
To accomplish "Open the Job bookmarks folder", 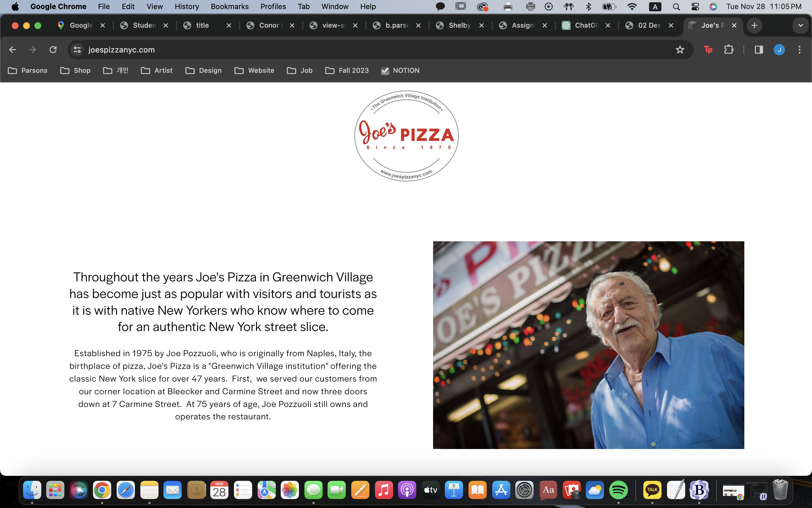I will pos(300,71).
